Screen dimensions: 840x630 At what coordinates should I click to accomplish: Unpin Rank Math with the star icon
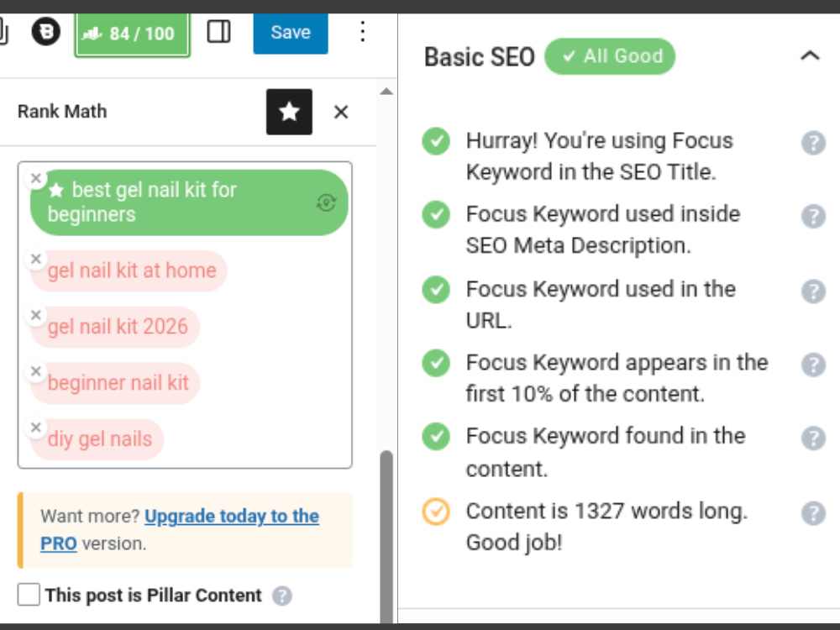pyautogui.click(x=289, y=112)
